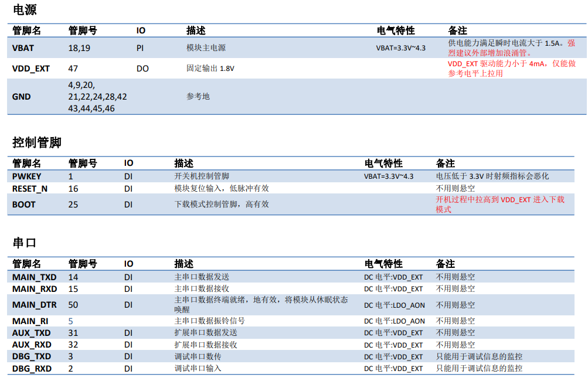Image resolution: width=588 pixels, height=381 pixels.
Task: Select the 备注 header in power table
Action: click(x=457, y=30)
